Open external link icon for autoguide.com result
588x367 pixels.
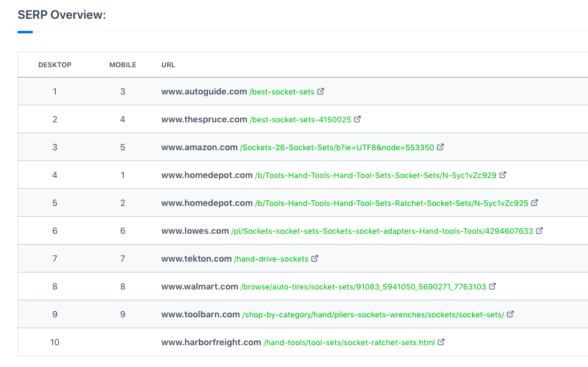tap(321, 91)
